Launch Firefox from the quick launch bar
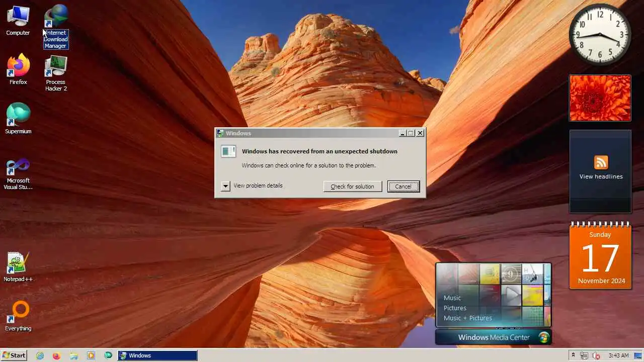This screenshot has height=362, width=644. 56,355
